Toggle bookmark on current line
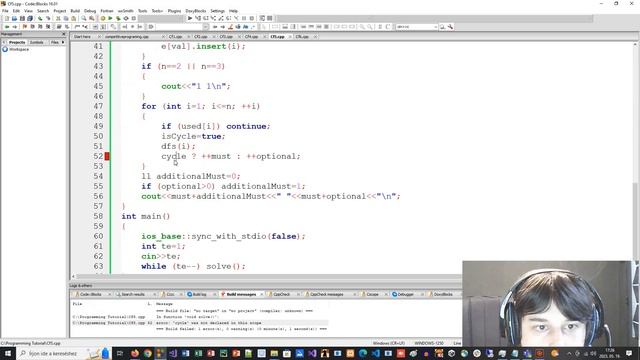 pos(25,27)
